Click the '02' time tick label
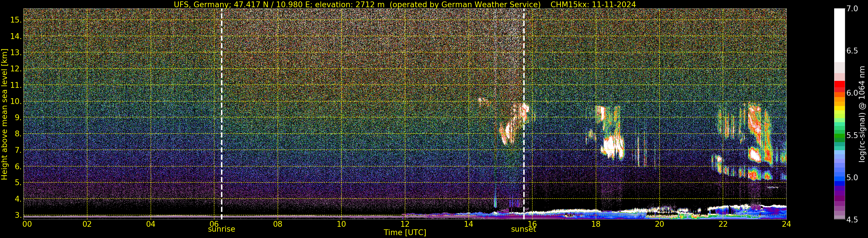The height and width of the screenshot is (238, 868). (87, 224)
